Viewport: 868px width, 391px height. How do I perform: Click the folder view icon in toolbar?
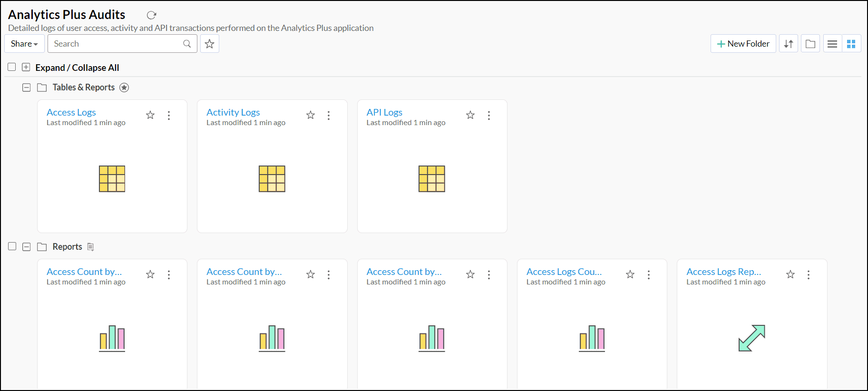810,44
